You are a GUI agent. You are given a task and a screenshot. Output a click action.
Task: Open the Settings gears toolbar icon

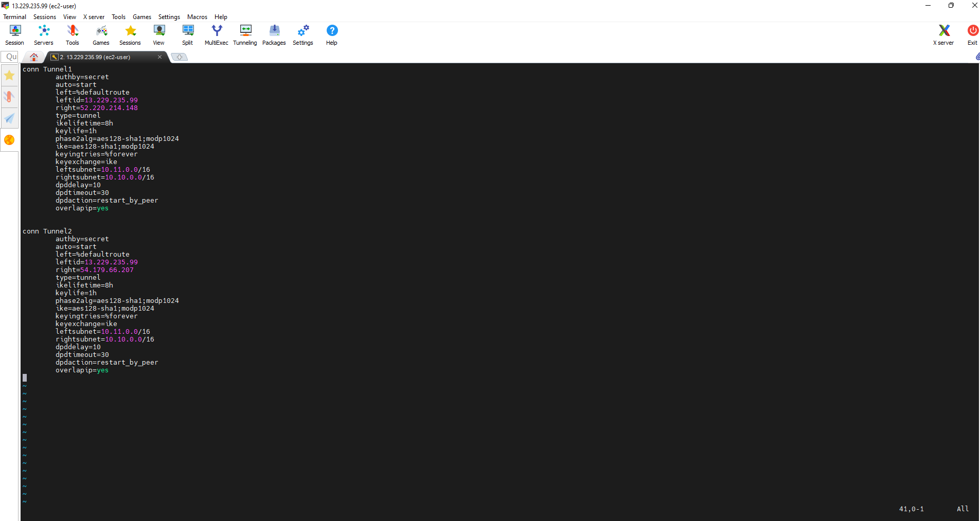coord(303,35)
